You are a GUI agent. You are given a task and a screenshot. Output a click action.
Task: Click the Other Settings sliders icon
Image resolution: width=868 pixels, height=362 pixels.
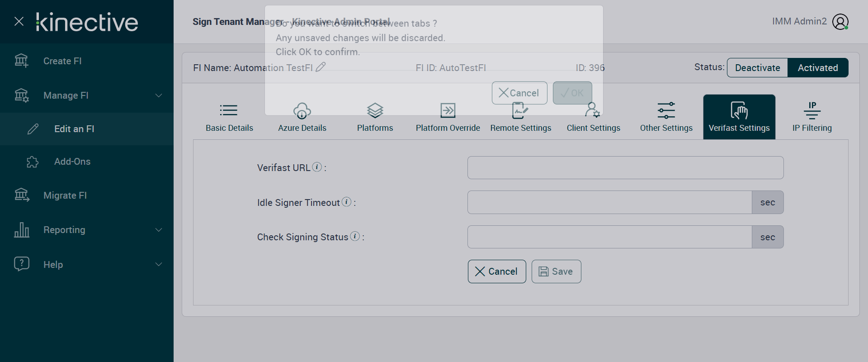click(x=666, y=110)
